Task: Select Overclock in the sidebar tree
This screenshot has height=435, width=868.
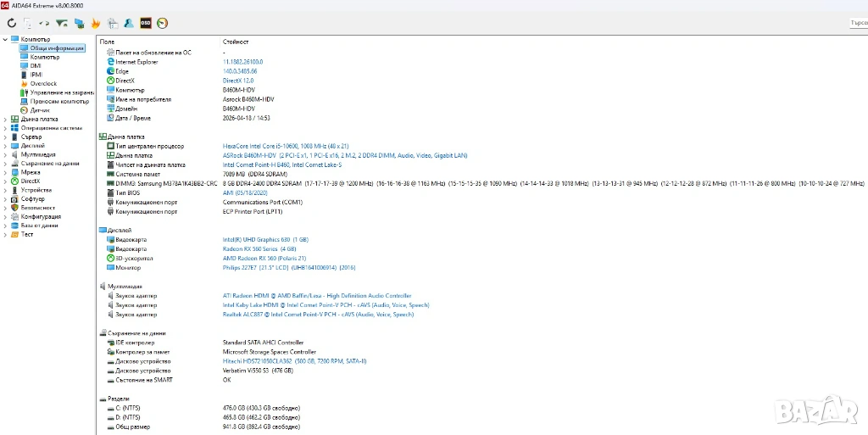Action: click(43, 84)
